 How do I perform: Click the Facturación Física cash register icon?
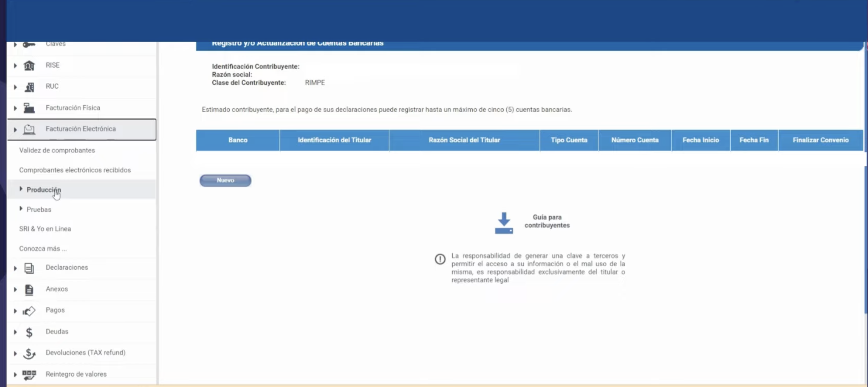[x=29, y=108]
